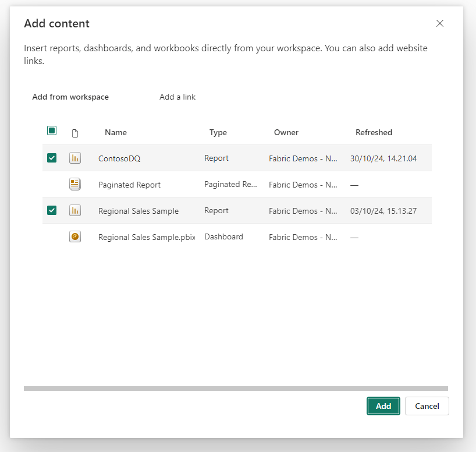Close the Add content dialog
The height and width of the screenshot is (452, 476).
440,23
